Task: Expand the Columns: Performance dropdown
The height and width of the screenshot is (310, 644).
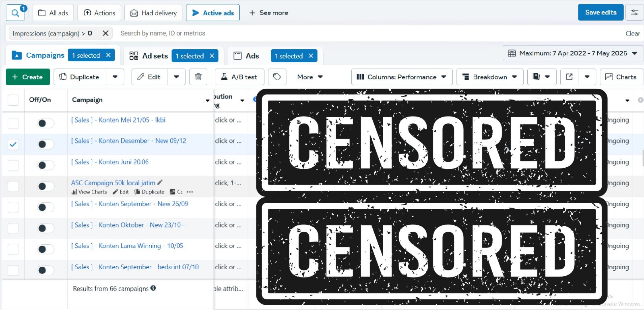Action: pyautogui.click(x=402, y=77)
